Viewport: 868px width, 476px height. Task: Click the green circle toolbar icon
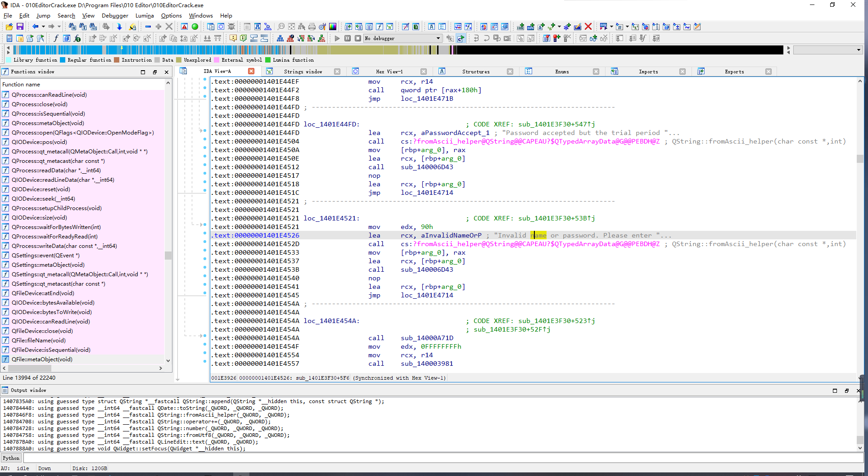195,27
